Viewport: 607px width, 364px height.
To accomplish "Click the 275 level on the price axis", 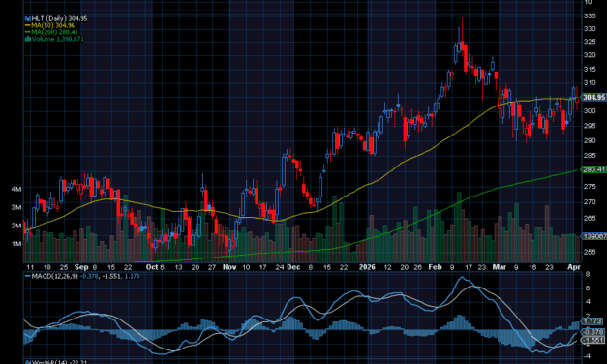I will 590,186.
